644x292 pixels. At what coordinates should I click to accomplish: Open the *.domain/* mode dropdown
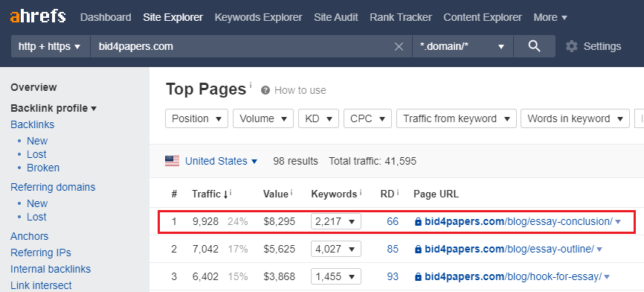click(x=463, y=46)
